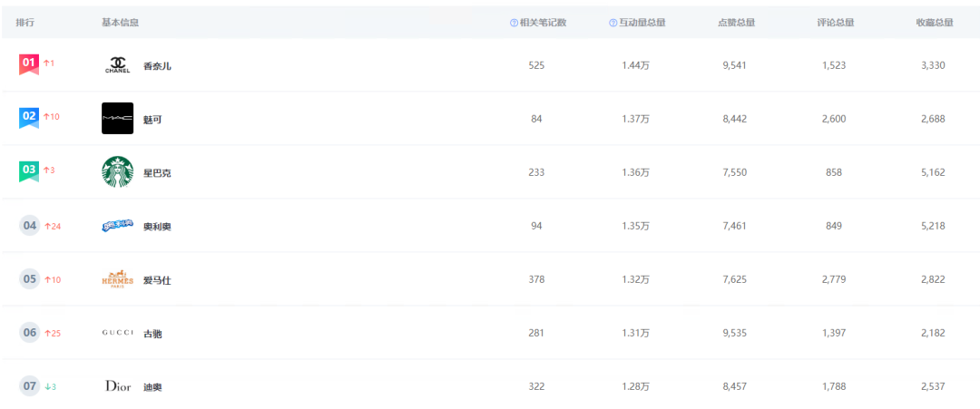The image size is (980, 409).
Task: Click the rank 02 badge
Action: [x=29, y=117]
